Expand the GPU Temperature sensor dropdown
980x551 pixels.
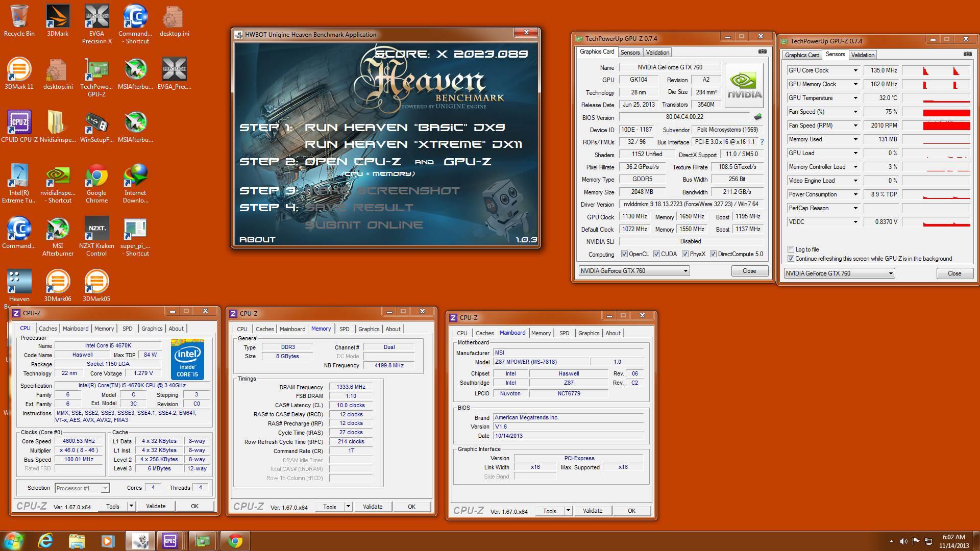[x=855, y=98]
